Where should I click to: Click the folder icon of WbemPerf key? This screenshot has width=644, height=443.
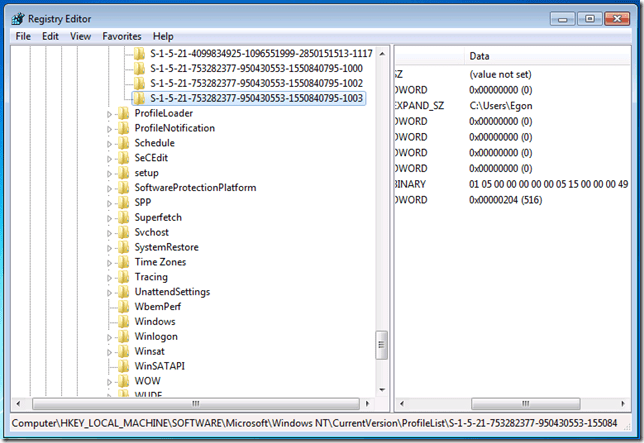[124, 307]
